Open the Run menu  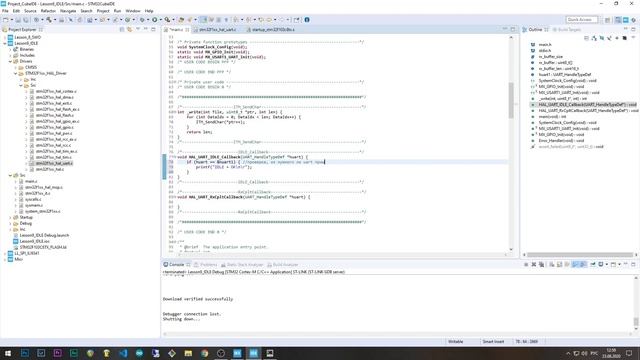(117, 11)
